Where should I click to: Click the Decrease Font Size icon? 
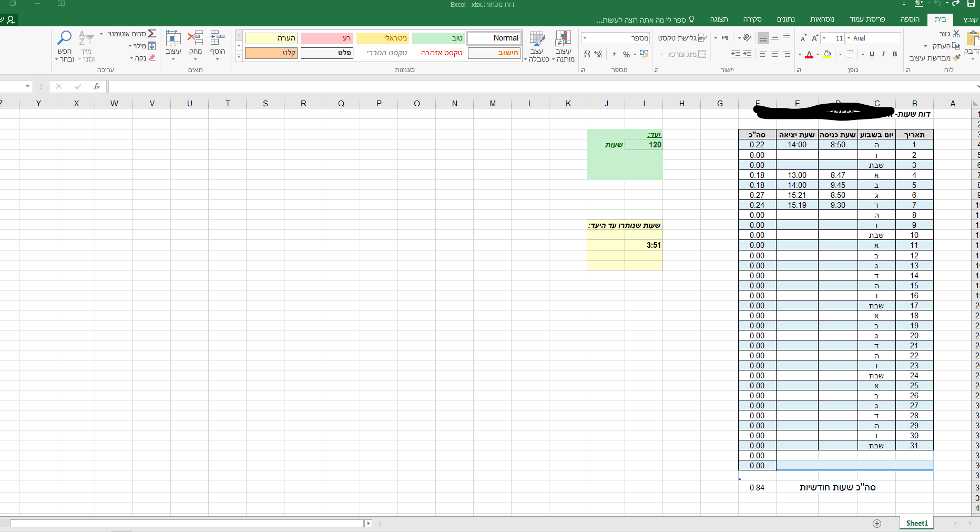(803, 38)
